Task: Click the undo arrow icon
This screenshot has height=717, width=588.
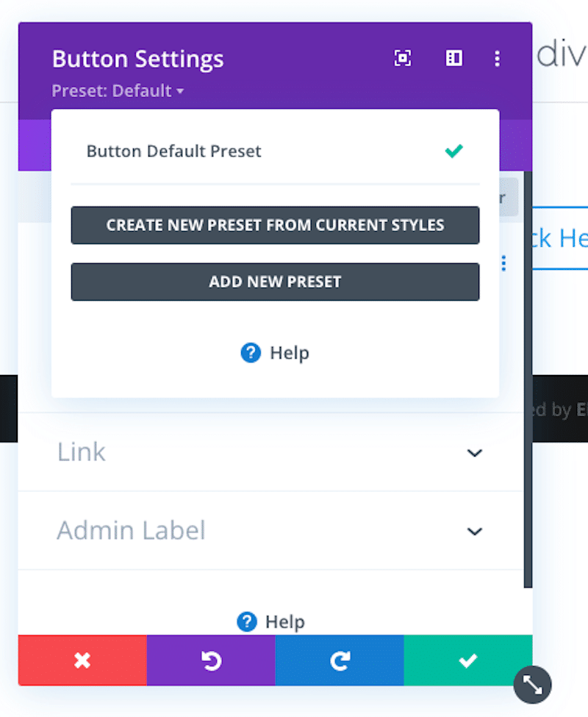Action: 211,660
